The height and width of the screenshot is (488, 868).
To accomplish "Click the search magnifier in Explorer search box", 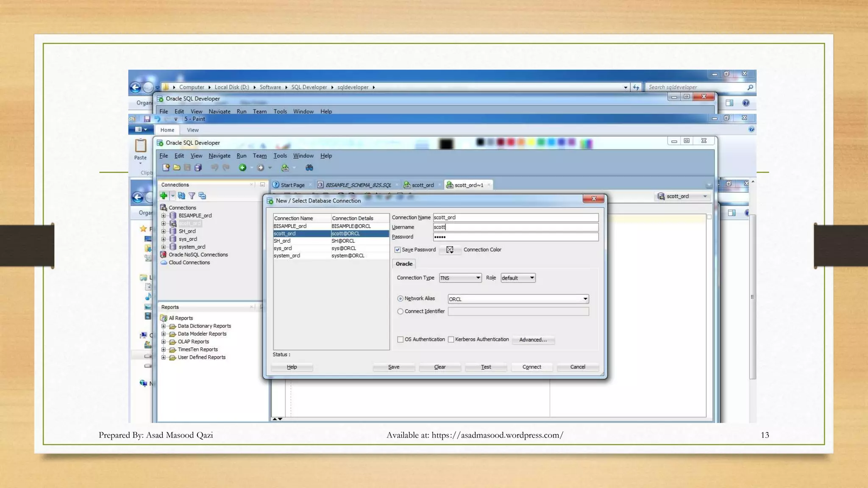I will (x=750, y=87).
